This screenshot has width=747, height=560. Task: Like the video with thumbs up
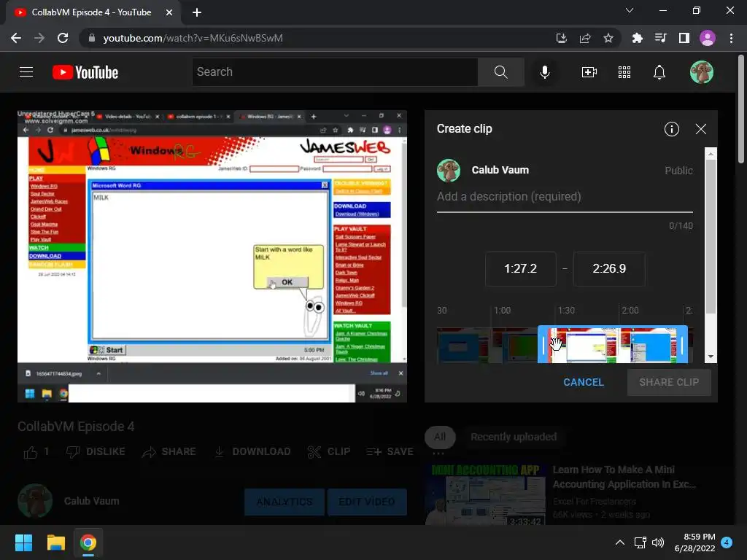pyautogui.click(x=31, y=452)
